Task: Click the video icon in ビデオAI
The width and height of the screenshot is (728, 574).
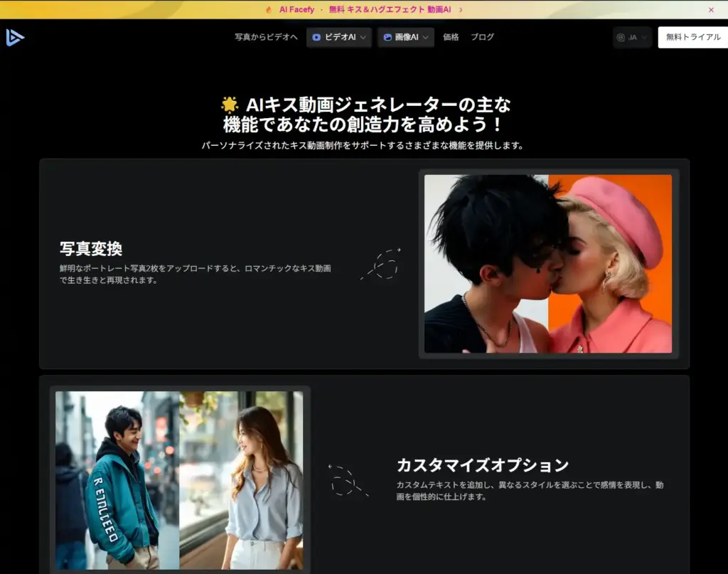Action: [316, 37]
